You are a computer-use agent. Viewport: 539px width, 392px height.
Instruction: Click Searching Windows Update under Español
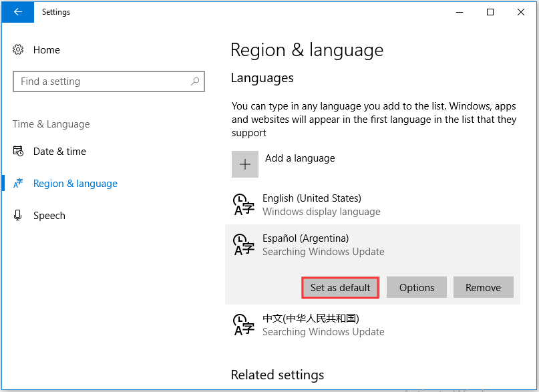[323, 252]
